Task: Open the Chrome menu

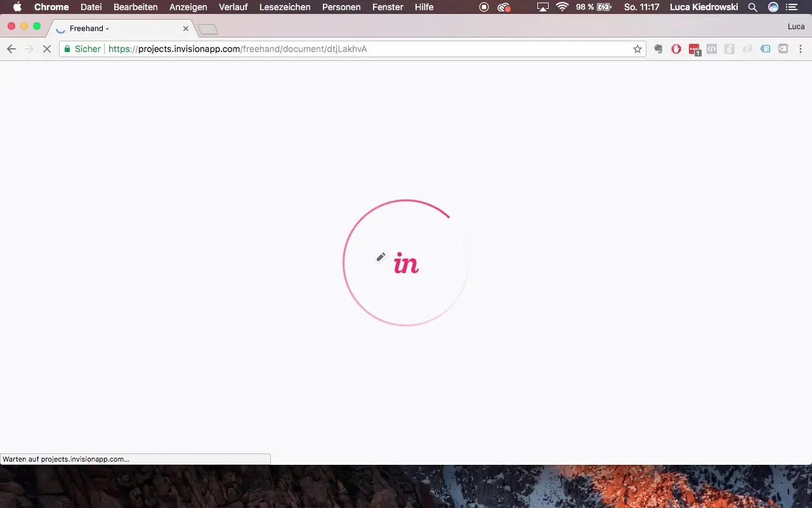Action: [51, 7]
